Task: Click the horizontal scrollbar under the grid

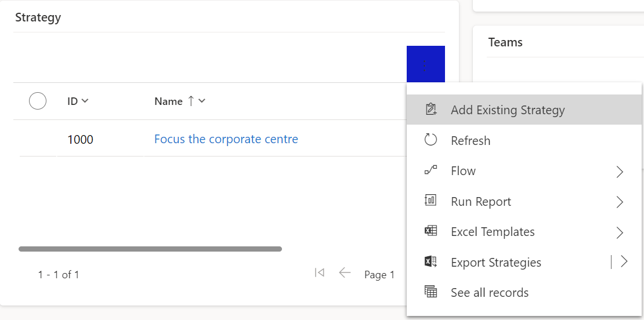Action: [150, 249]
